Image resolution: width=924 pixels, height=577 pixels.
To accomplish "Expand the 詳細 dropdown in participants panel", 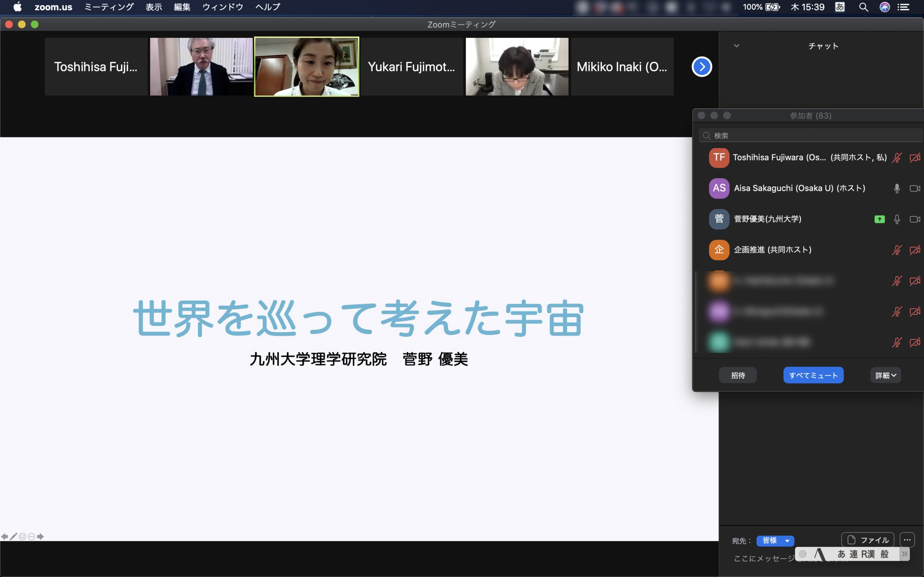I will (885, 375).
